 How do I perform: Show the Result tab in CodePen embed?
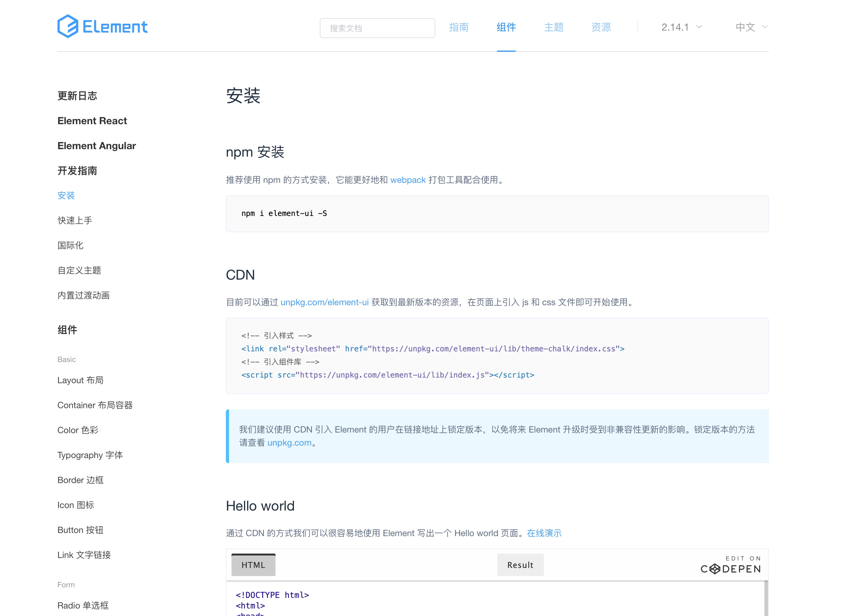coord(520,565)
